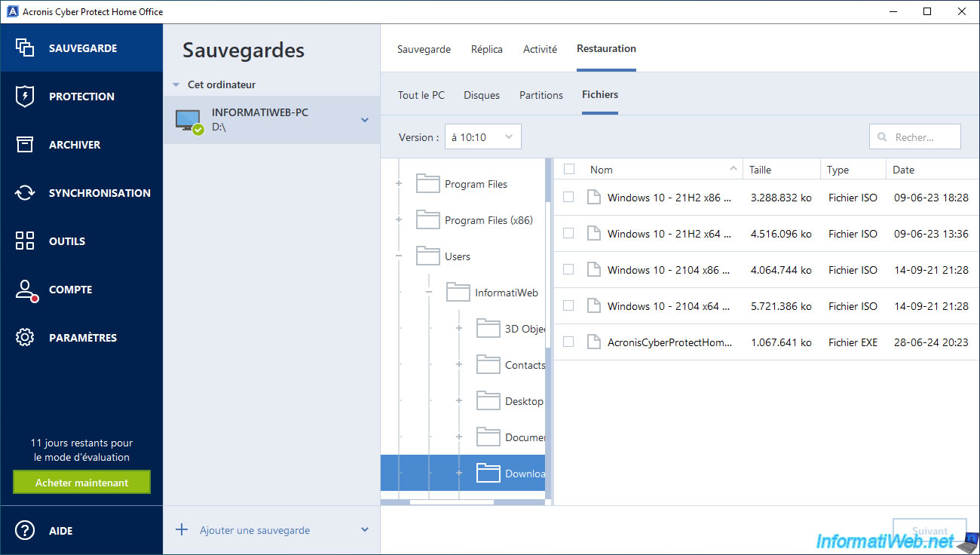The image size is (980, 555).
Task: Click the Acronis logo in the title bar
Action: click(x=12, y=11)
